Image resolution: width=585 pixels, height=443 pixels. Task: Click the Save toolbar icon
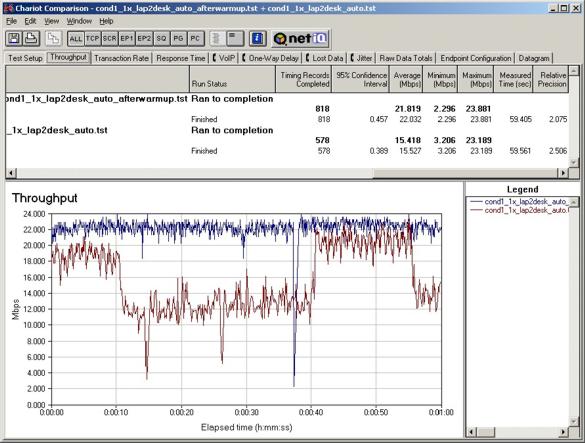point(14,38)
